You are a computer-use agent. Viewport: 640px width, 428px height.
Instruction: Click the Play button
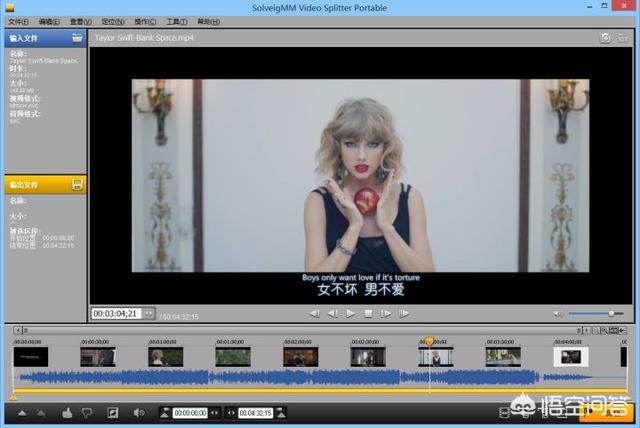[x=350, y=313]
